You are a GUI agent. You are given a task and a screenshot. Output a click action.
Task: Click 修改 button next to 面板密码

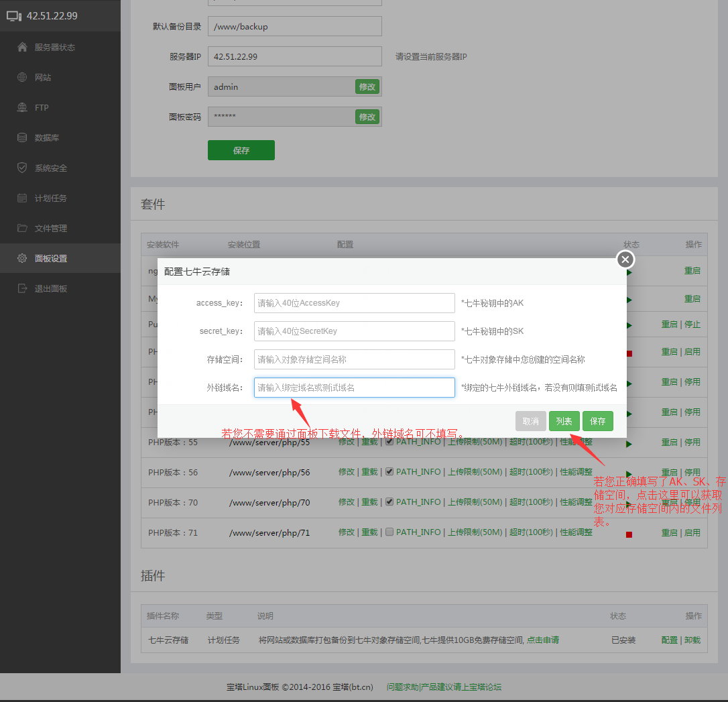tap(367, 117)
